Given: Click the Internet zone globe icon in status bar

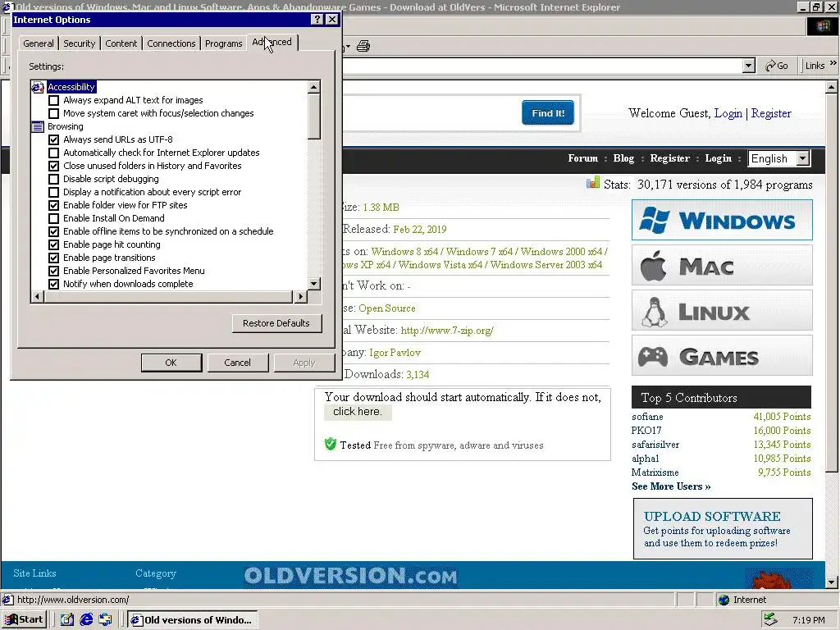Looking at the screenshot, I should [x=724, y=600].
